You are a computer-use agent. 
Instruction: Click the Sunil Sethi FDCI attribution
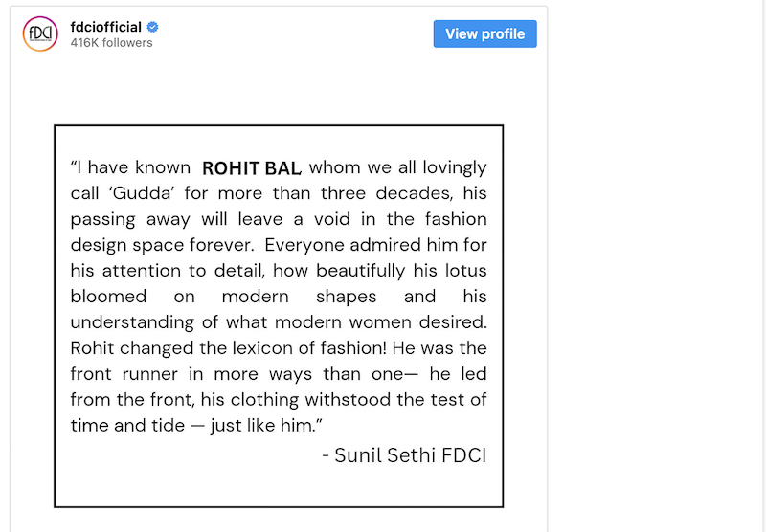tap(403, 454)
